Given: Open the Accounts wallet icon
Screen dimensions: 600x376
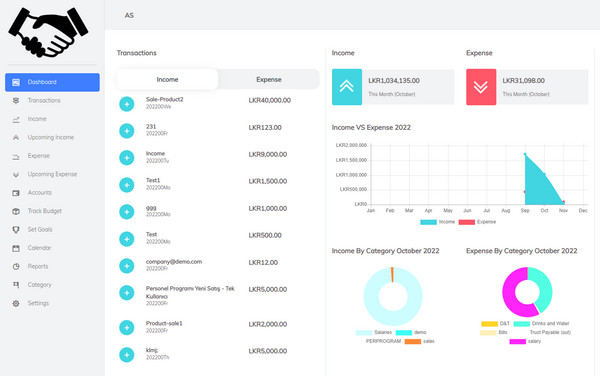Looking at the screenshot, I should [16, 193].
